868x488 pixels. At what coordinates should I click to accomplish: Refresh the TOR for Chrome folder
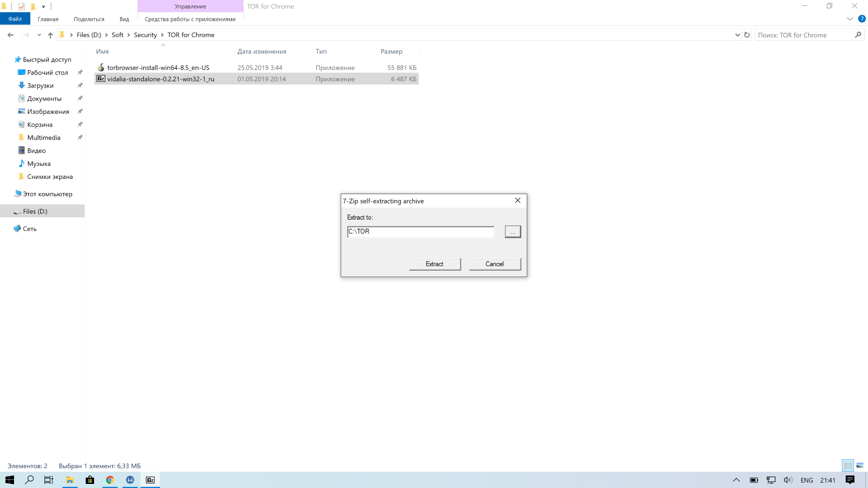pos(747,35)
